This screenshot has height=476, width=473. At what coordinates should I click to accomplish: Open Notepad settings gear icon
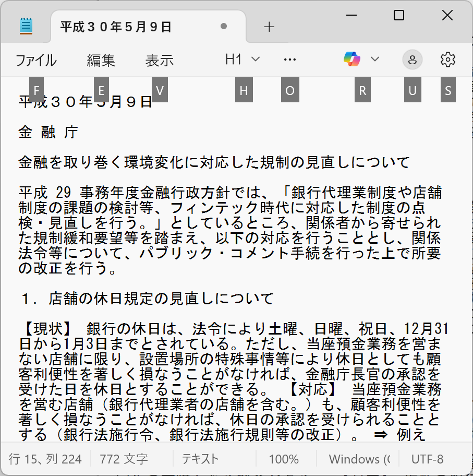(x=447, y=60)
